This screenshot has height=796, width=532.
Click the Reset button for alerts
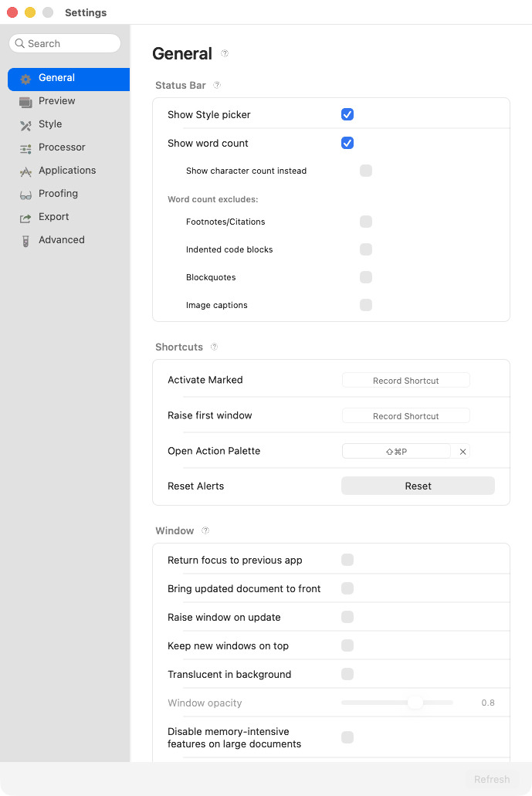click(x=418, y=486)
